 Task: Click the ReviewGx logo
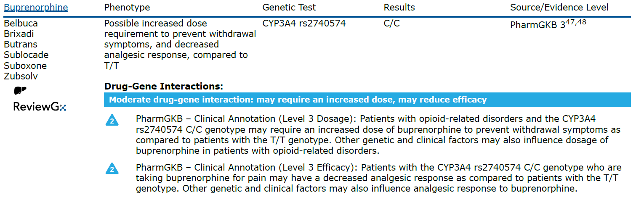[40, 107]
